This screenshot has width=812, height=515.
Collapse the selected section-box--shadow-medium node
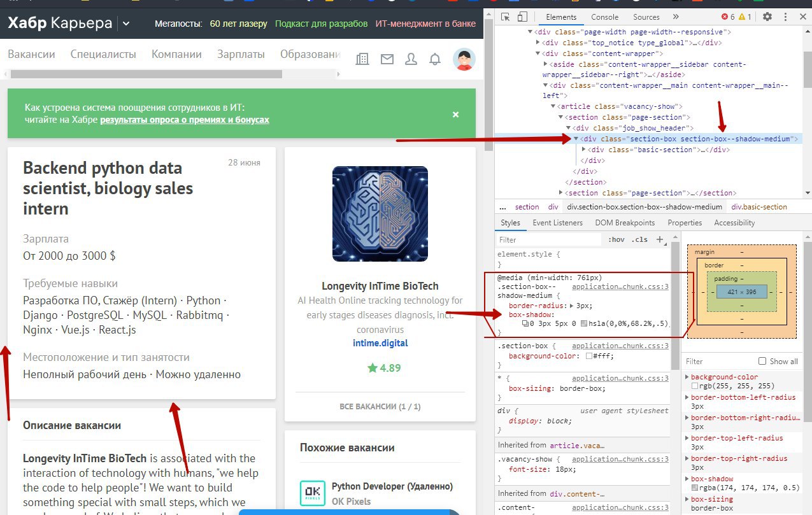pyautogui.click(x=576, y=139)
